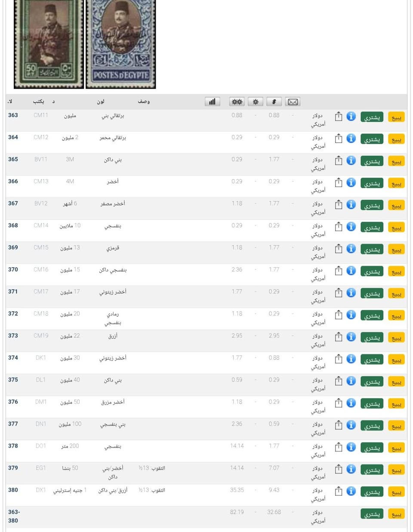Open the blue Postes d'Egypte stamp image
This screenshot has width=413, height=532.
coord(121,44)
